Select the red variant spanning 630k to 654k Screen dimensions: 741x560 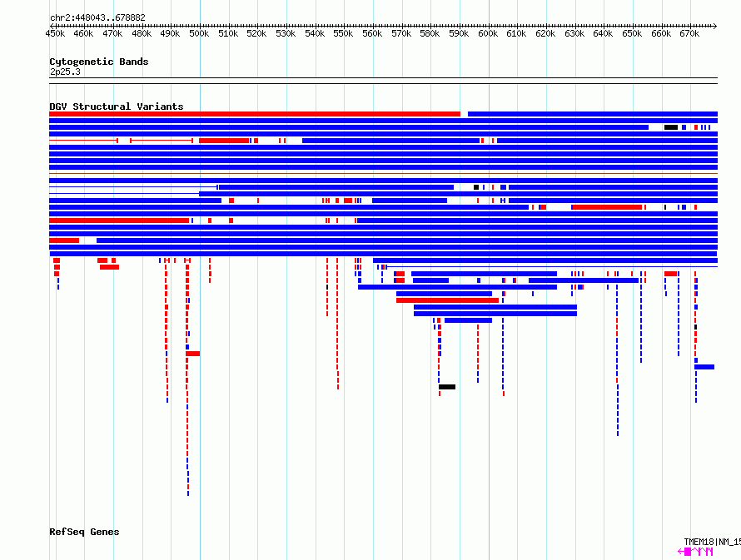click(607, 207)
